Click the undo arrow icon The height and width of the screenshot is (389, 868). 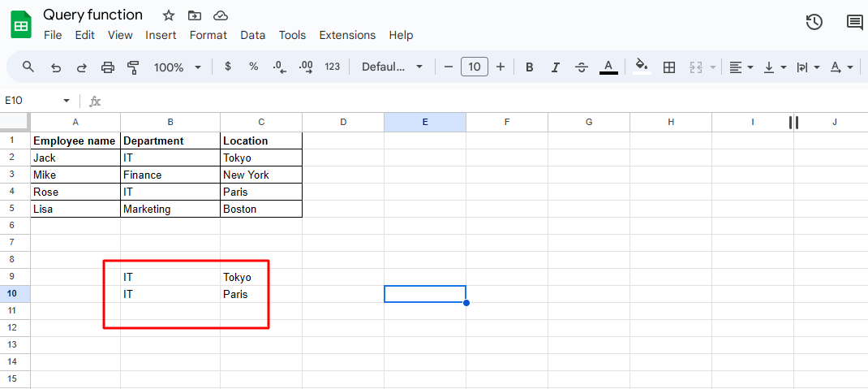56,67
